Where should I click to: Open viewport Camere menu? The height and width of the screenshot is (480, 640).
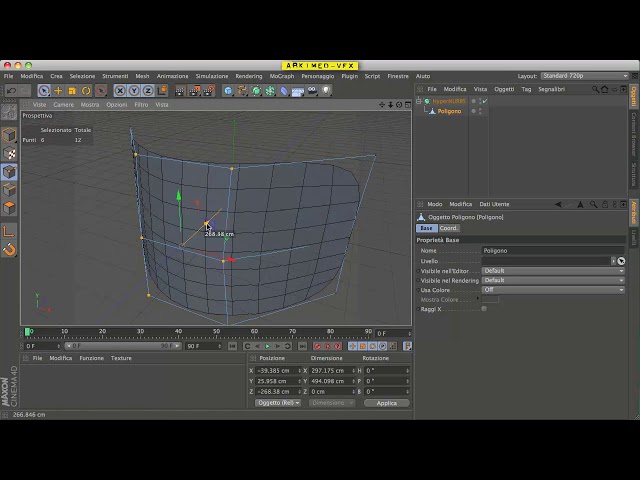coord(64,105)
